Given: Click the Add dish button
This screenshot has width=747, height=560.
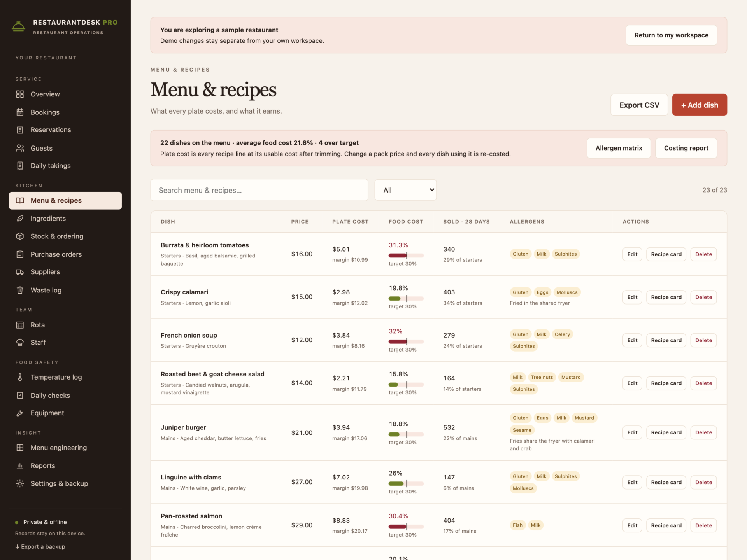Looking at the screenshot, I should coord(700,105).
